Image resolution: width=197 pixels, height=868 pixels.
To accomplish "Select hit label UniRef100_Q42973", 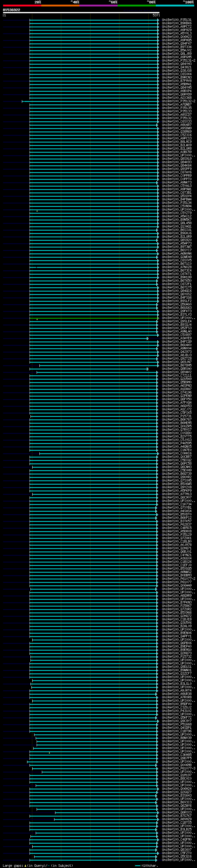I will click(x=177, y=352).
